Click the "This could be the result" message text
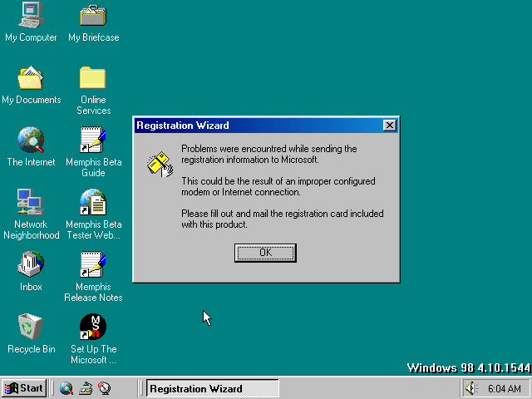This screenshot has height=399, width=532. 278,186
